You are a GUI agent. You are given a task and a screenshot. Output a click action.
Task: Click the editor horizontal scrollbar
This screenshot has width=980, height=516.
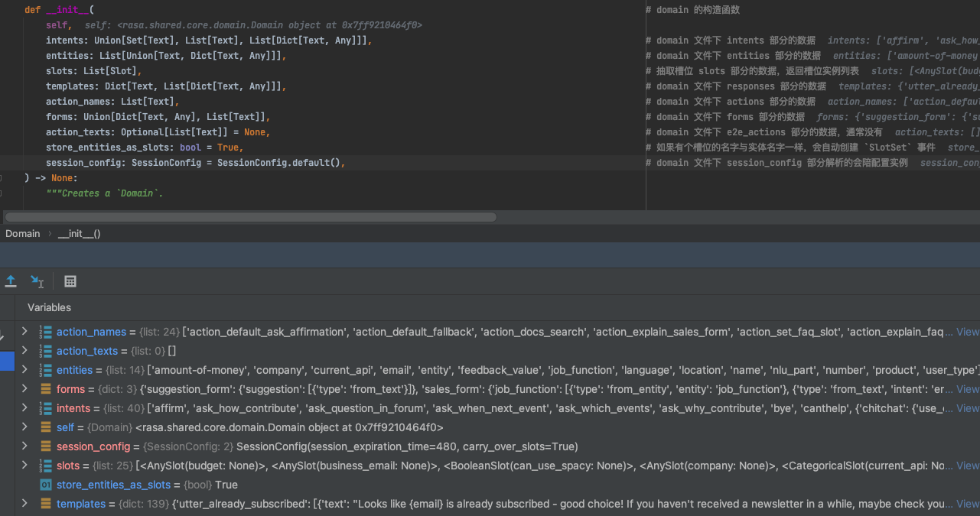[252, 217]
